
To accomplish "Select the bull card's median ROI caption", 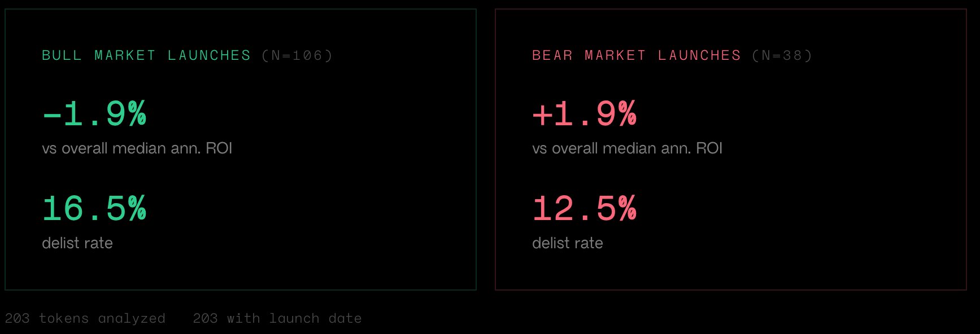I will [137, 148].
